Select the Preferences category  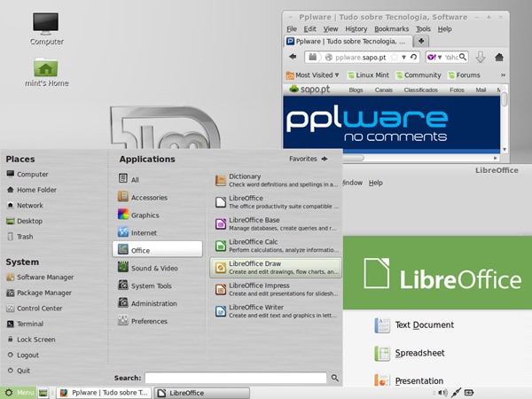point(158,321)
